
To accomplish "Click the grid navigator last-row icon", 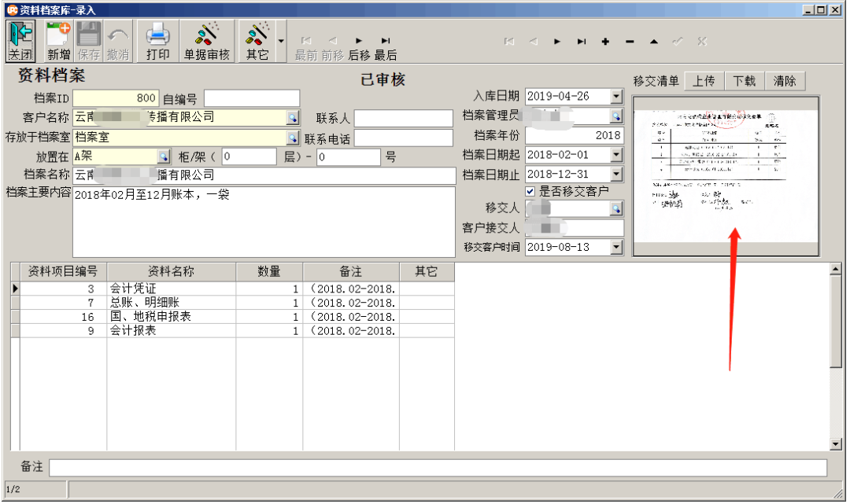I will coord(582,42).
